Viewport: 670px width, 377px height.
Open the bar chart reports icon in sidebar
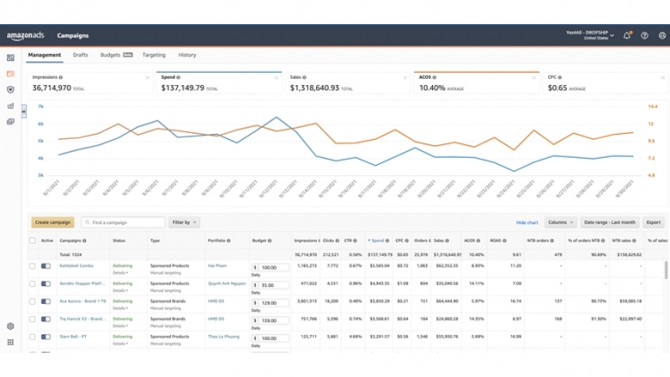pos(11,106)
